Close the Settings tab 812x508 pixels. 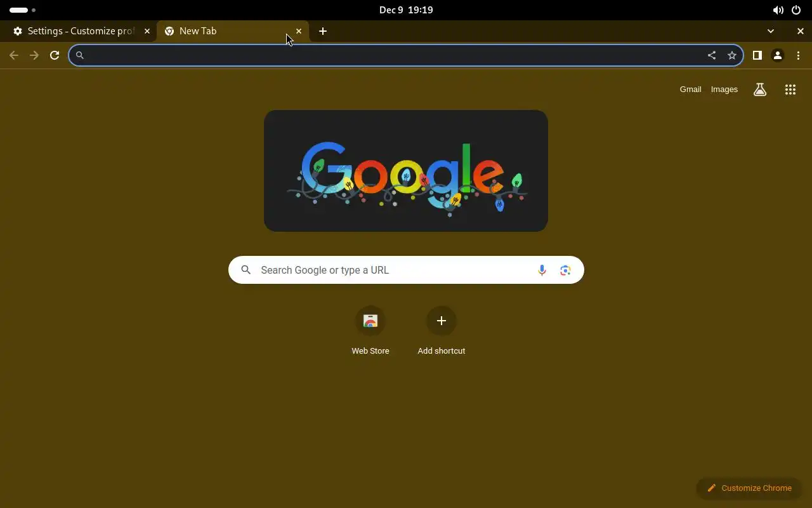147,31
